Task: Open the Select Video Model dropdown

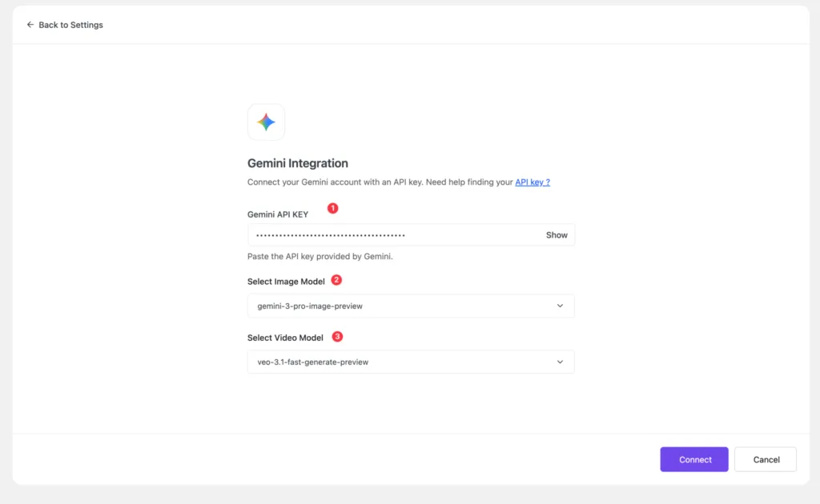Action: pos(411,362)
